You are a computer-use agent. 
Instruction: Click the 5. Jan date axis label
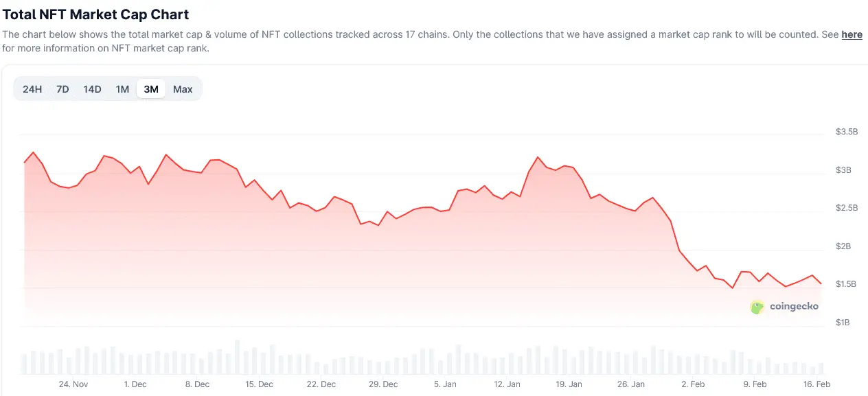(445, 384)
